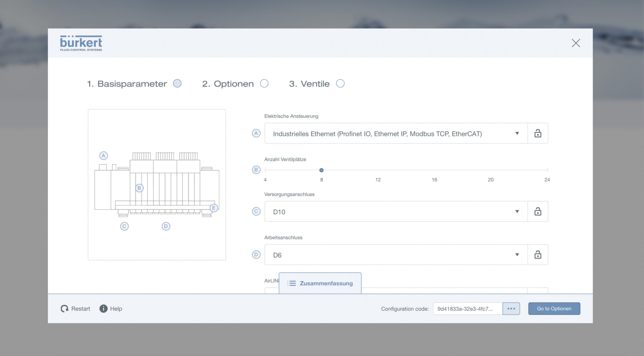The image size is (644, 356).
Task: Open the Arbeitsanschluss D6 dropdown
Action: pyautogui.click(x=396, y=255)
